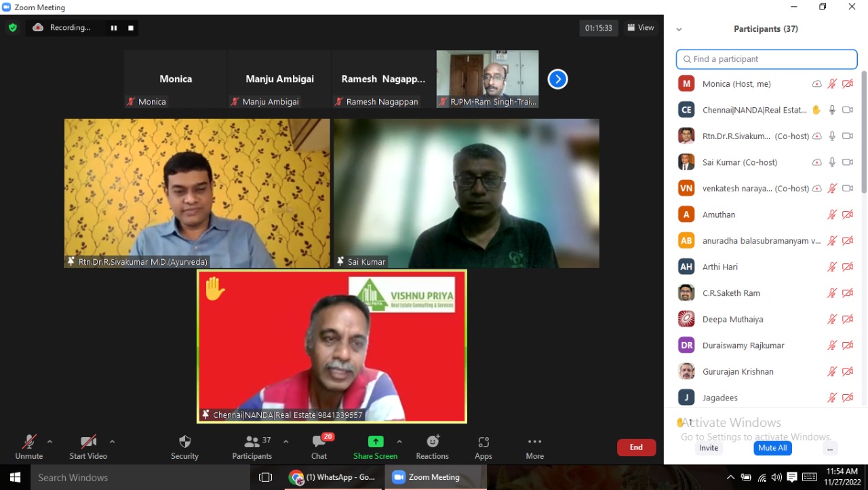Open the Apps icon

click(x=484, y=442)
